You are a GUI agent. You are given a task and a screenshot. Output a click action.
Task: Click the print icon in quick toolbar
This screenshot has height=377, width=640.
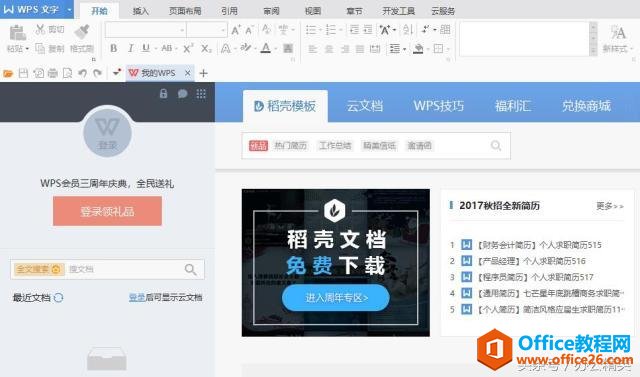click(53, 73)
